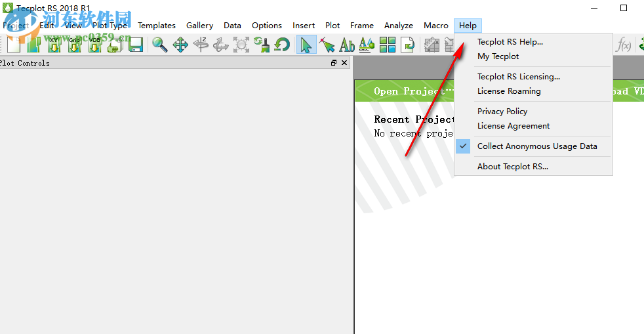Select the green arrow Selector tool
Viewport: 644px width, 334px height.
(x=306, y=45)
